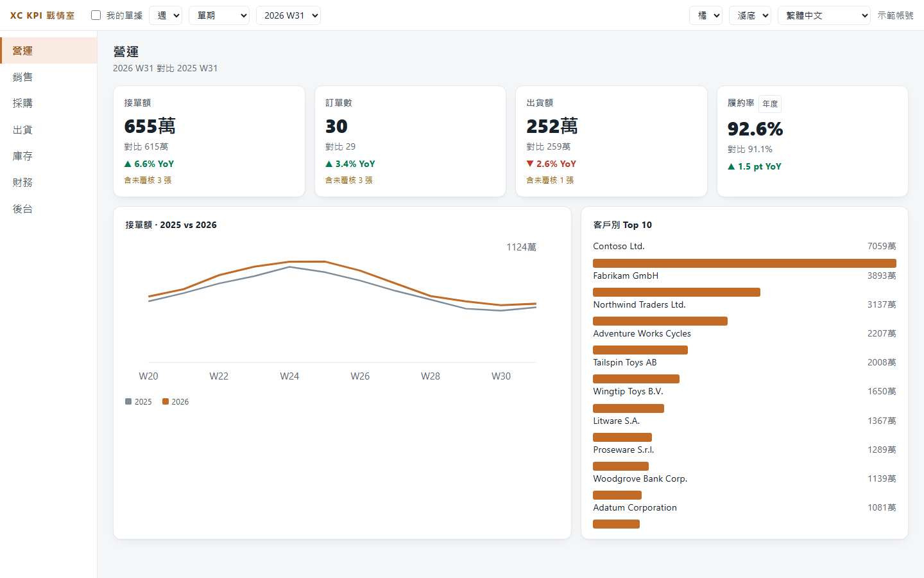This screenshot has height=578, width=924.
Task: Click the Northwind Traders Ltd. customer name
Action: point(639,304)
